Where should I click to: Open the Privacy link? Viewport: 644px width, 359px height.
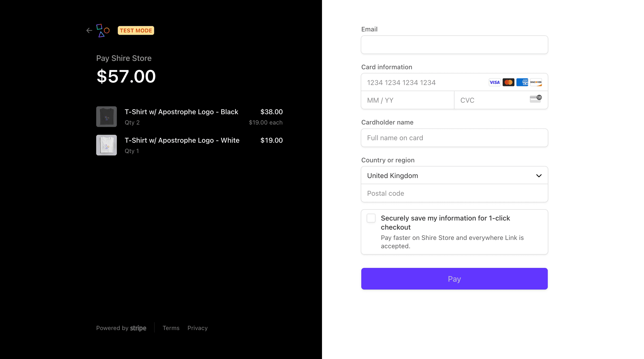pos(197,328)
